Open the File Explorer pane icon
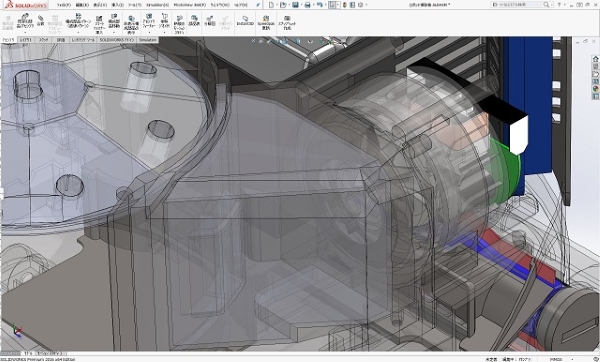Image resolution: width=600 pixels, height=362 pixels. tap(595, 74)
